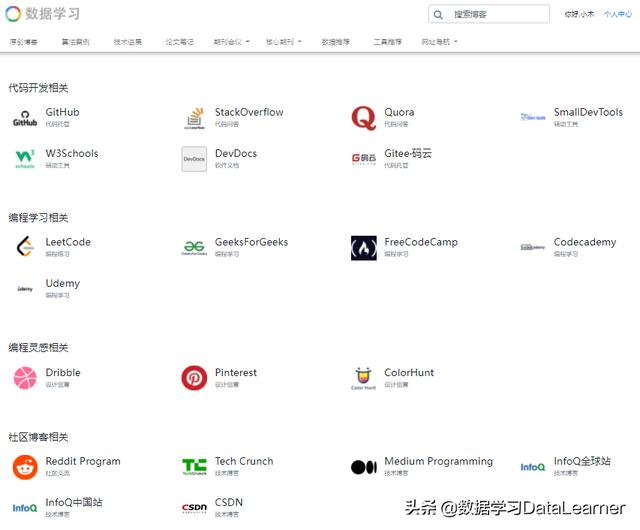
Task: Click the Codecademy name link
Action: tap(585, 242)
